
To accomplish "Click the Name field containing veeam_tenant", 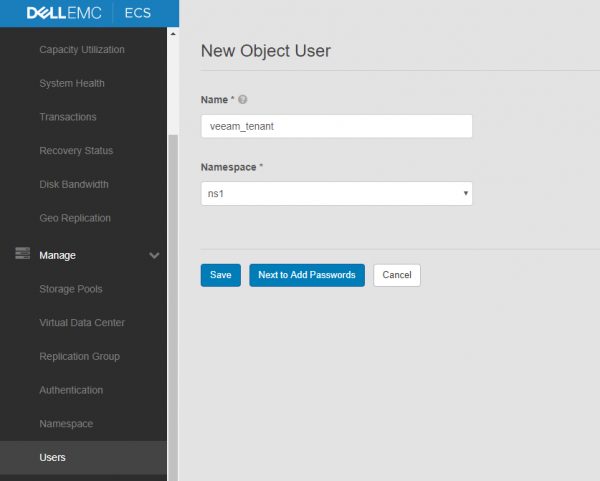I will click(336, 126).
